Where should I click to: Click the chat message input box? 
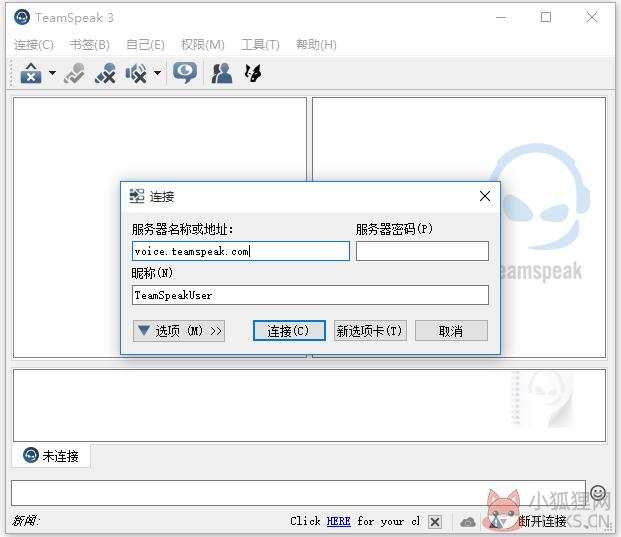298,493
